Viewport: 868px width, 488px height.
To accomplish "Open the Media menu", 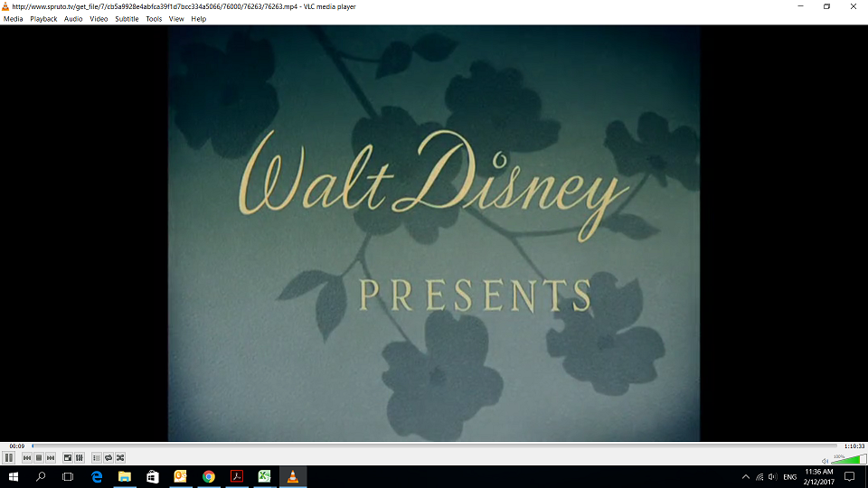I will coord(14,19).
